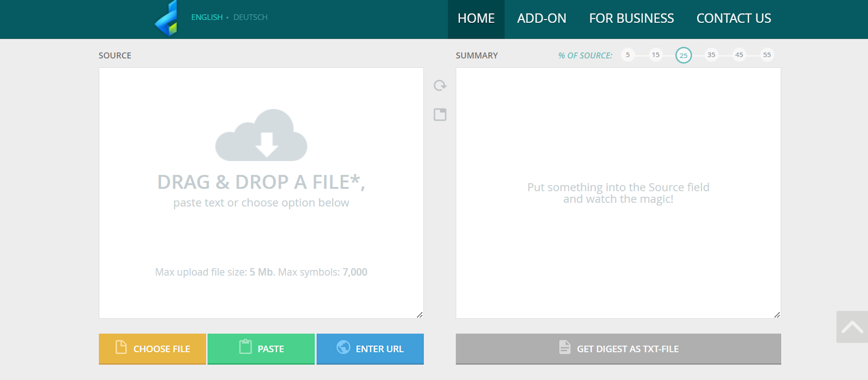Screen dimensions: 868x380
Task: Open the Home menu item
Action: click(476, 19)
